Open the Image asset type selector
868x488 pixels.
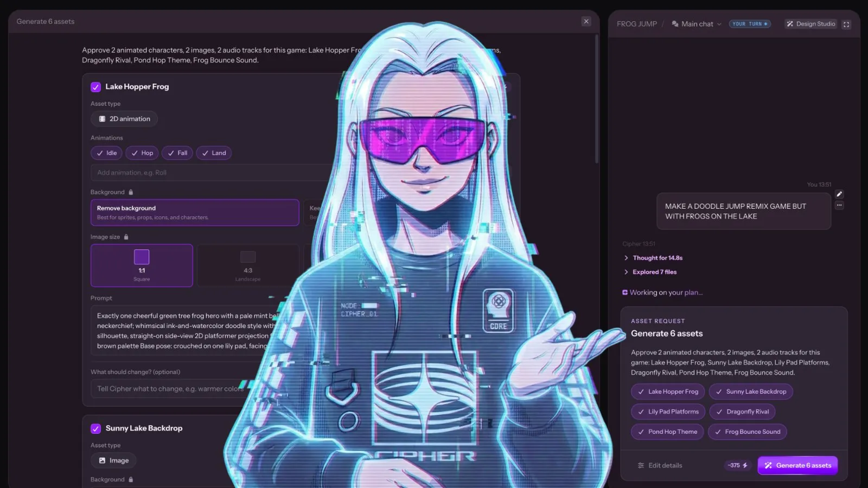(113, 460)
